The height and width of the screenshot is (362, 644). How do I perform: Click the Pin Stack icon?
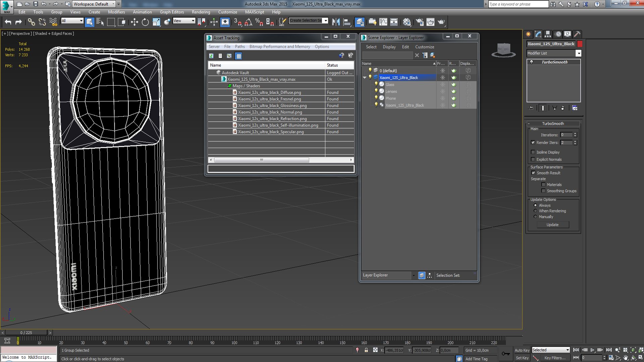pos(531,108)
